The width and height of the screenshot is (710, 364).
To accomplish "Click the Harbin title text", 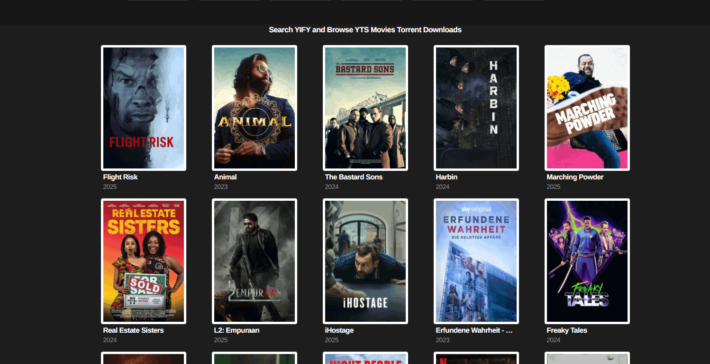I will (446, 177).
